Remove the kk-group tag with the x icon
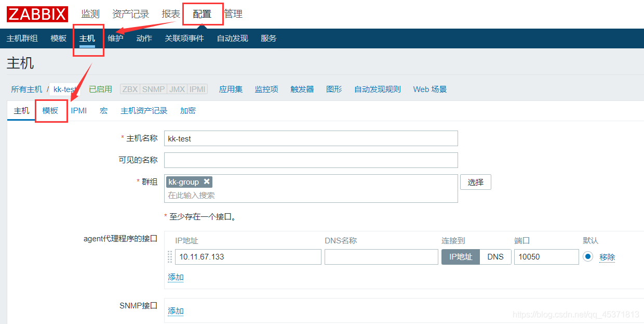This screenshot has width=644, height=324. pyautogui.click(x=207, y=182)
